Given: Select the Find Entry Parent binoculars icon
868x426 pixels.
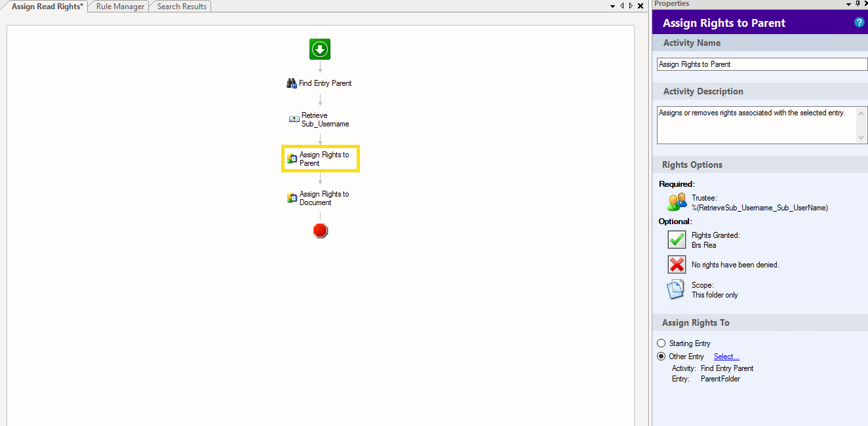Looking at the screenshot, I should [x=292, y=83].
